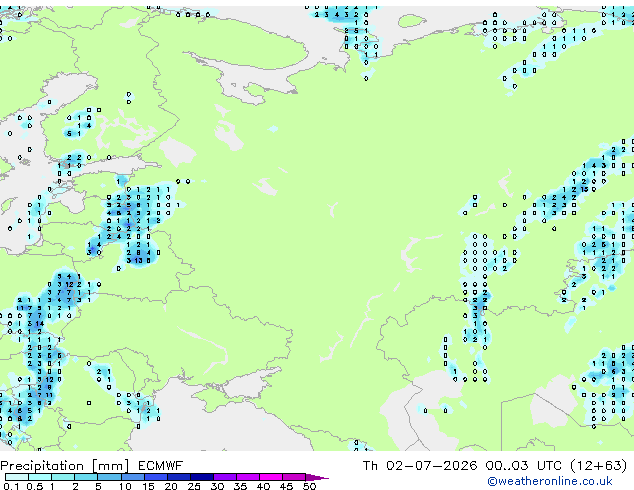This screenshot has height=490, width=634.
Task: Click the '00..03 UTC' time range text
Action: coord(524,466)
